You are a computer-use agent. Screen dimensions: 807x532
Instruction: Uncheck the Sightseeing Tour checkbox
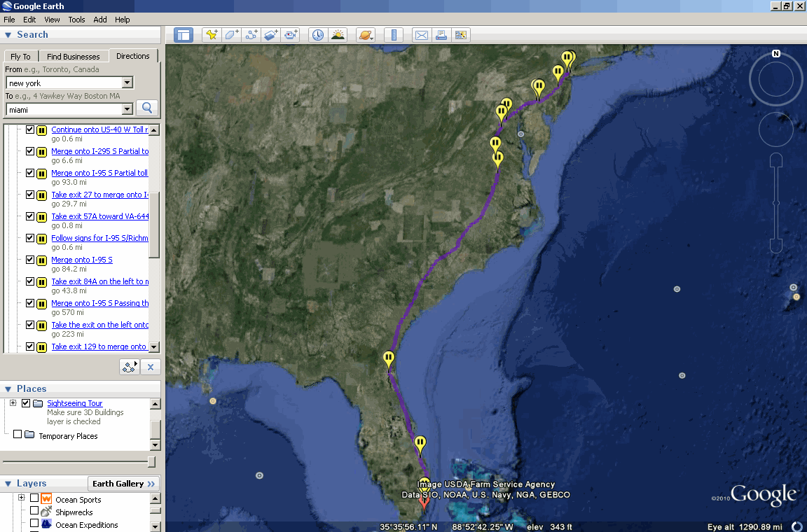click(x=26, y=403)
